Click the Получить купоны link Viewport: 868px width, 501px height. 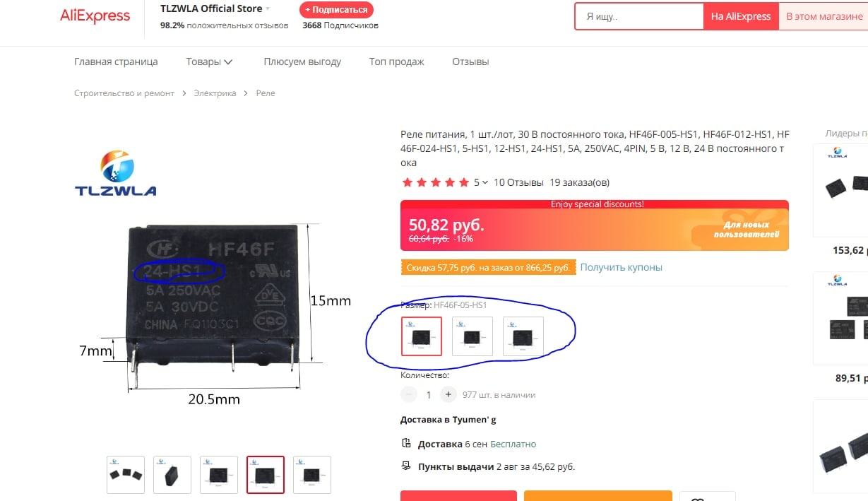click(621, 267)
